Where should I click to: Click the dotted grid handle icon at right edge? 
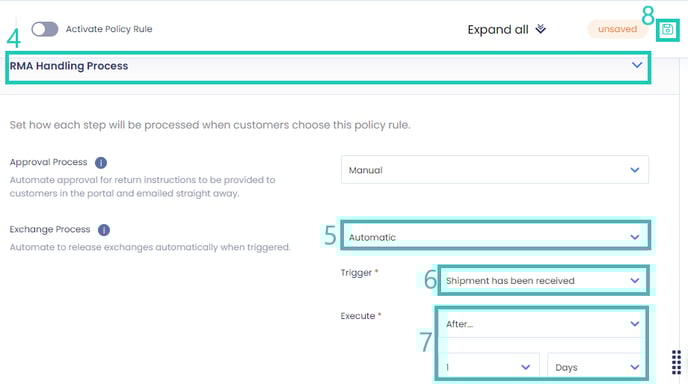(x=676, y=362)
